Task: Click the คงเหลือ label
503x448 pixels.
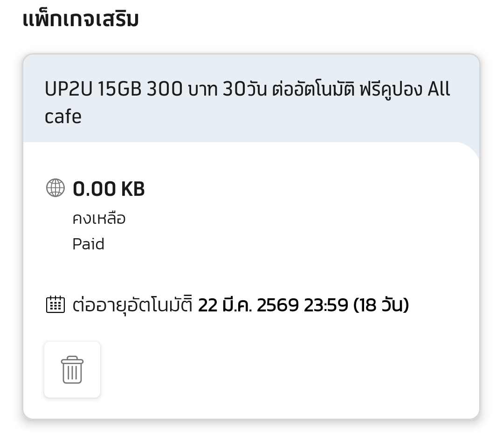Action: click(99, 218)
